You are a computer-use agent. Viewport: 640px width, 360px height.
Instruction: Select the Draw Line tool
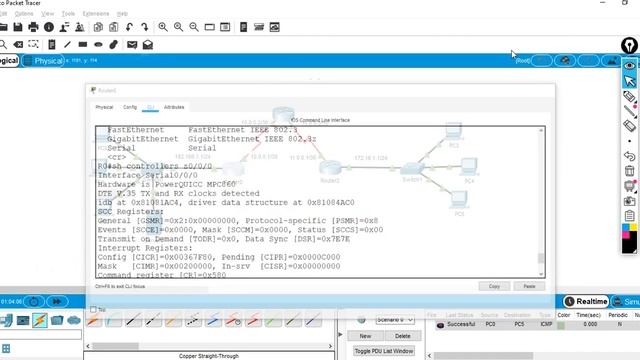(67, 44)
